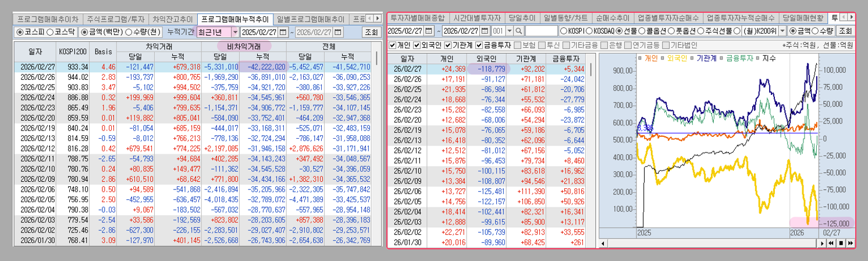The image size is (868, 261).
Task: Select 콜옵션 radio option
Action: pos(642,30)
